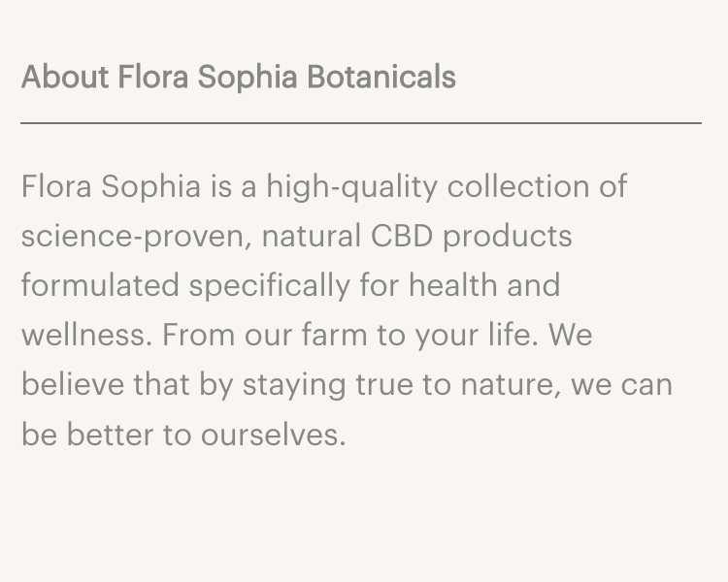Click the "About Flora Sophia Botanicals" heading
This screenshot has height=582, width=728.
238,77
